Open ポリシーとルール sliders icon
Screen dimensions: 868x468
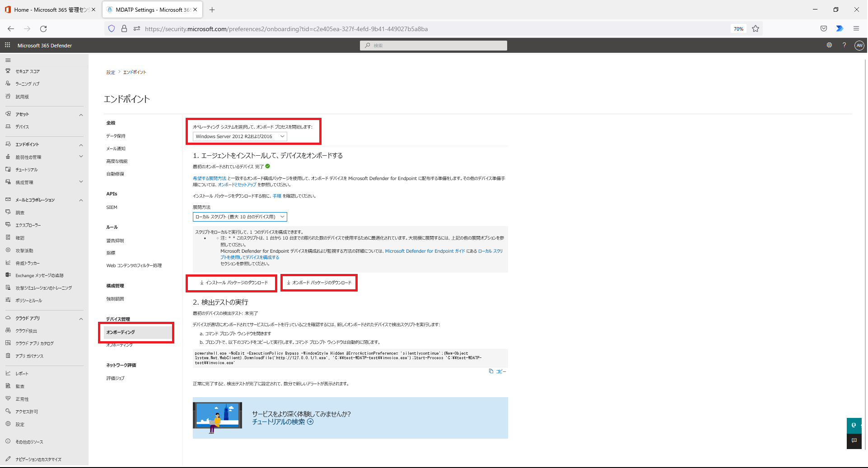(8, 300)
